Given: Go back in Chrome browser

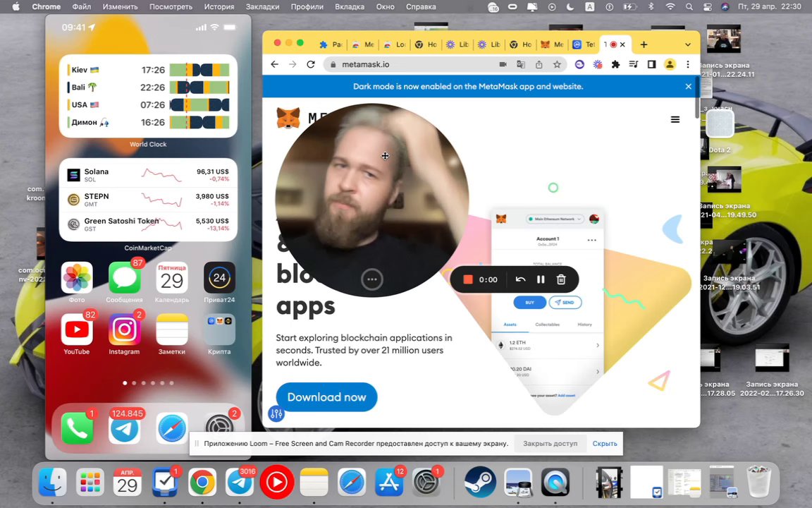Looking at the screenshot, I should click(x=274, y=64).
